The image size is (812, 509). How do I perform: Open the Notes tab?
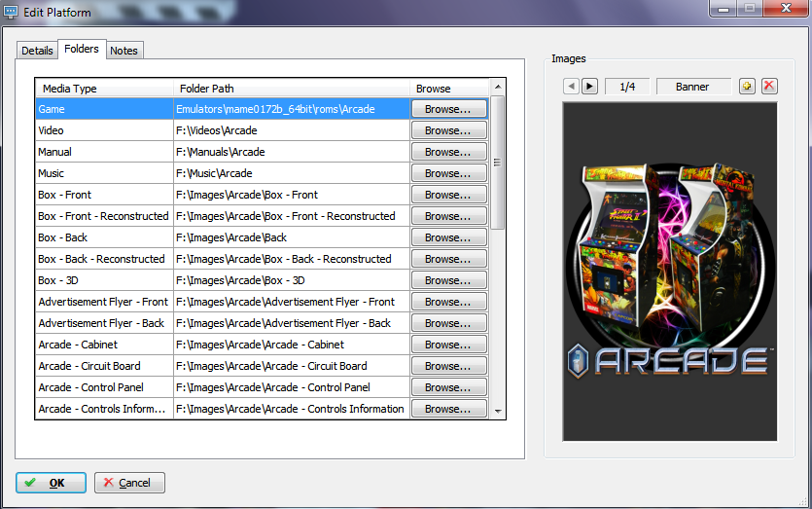(x=124, y=51)
